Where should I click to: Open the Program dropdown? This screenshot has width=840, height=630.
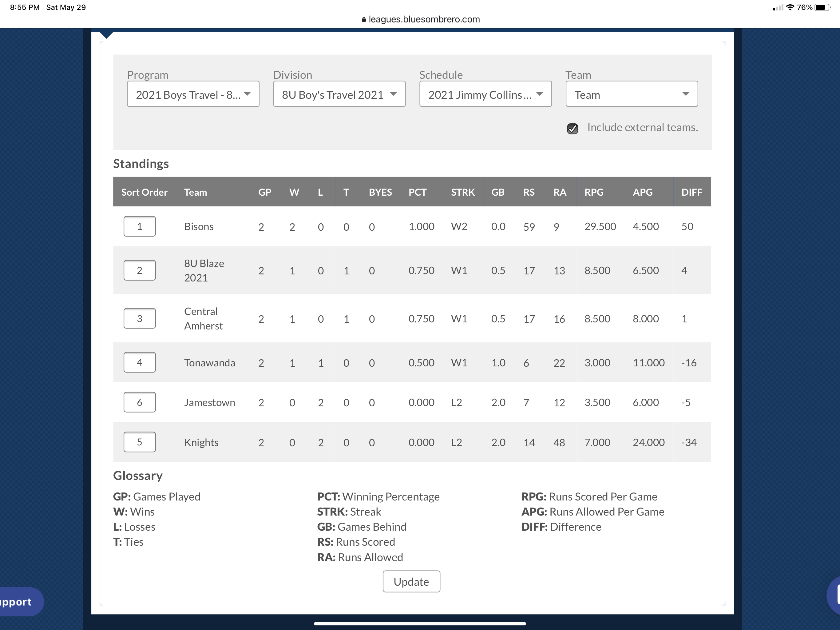[x=193, y=94]
